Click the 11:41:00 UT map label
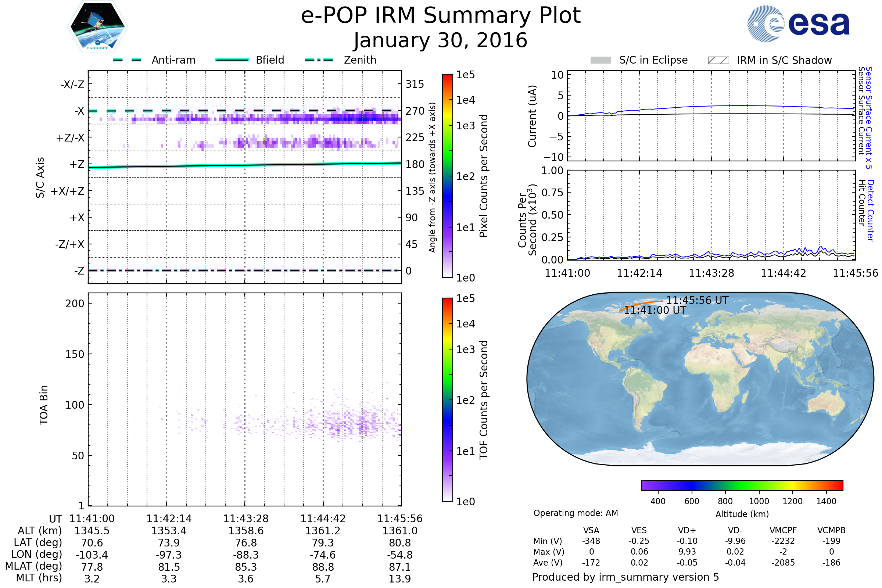 tap(655, 310)
